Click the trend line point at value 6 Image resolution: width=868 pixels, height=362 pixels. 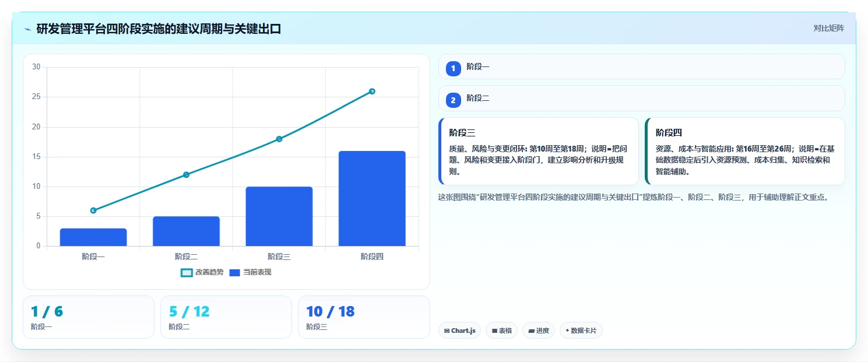pos(93,210)
